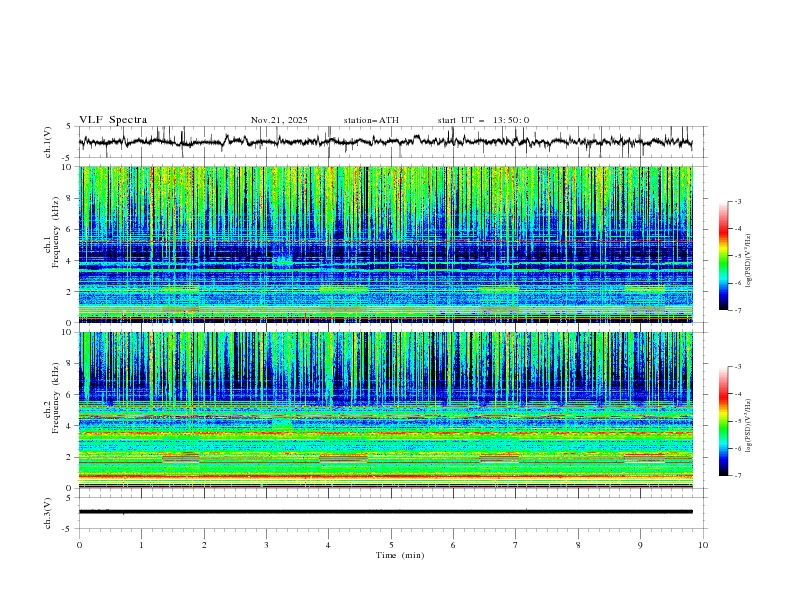
Task: Click the "-7" label on the ch.2 colorbar
Action: click(737, 475)
